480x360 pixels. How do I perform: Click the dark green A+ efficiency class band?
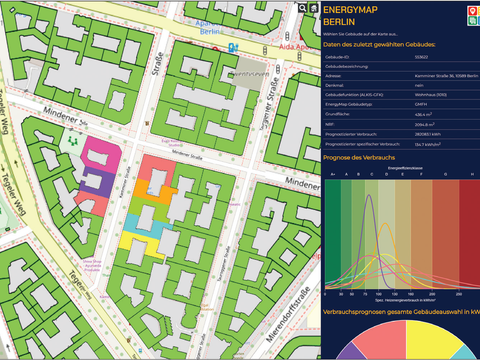pos(333,233)
